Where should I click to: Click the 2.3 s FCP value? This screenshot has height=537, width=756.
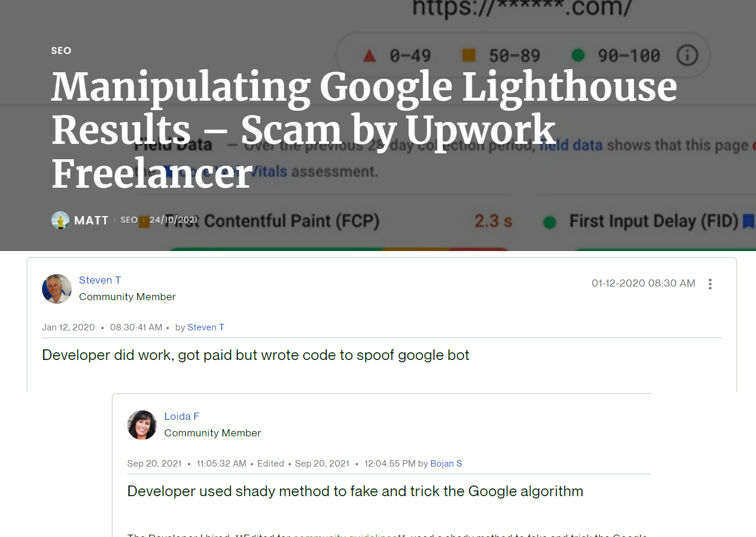point(493,221)
